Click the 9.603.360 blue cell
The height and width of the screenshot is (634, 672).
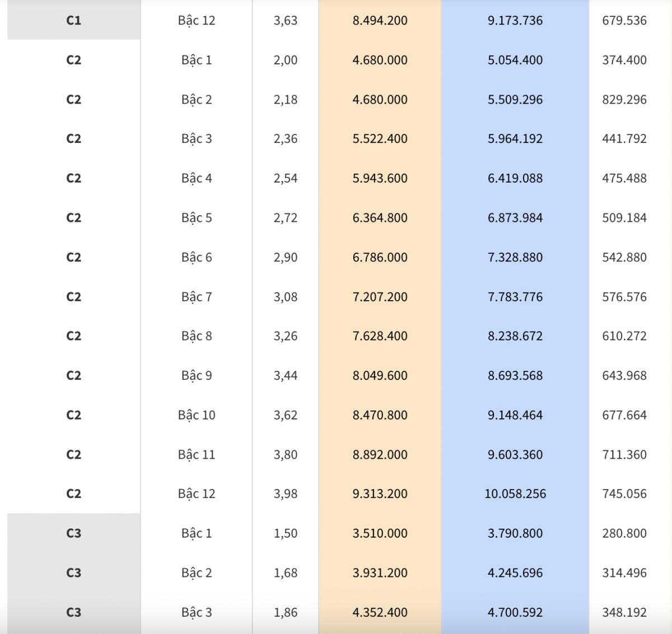515,454
